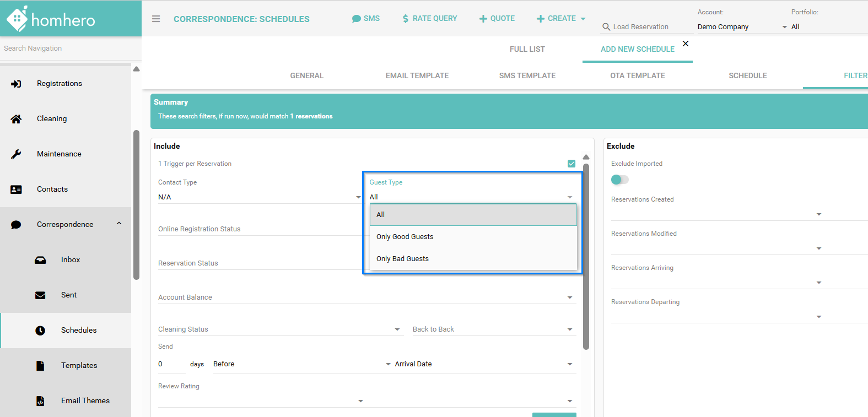Screen dimensions: 868x417
Task: Click the Search Navigation input field
Action: (66, 48)
